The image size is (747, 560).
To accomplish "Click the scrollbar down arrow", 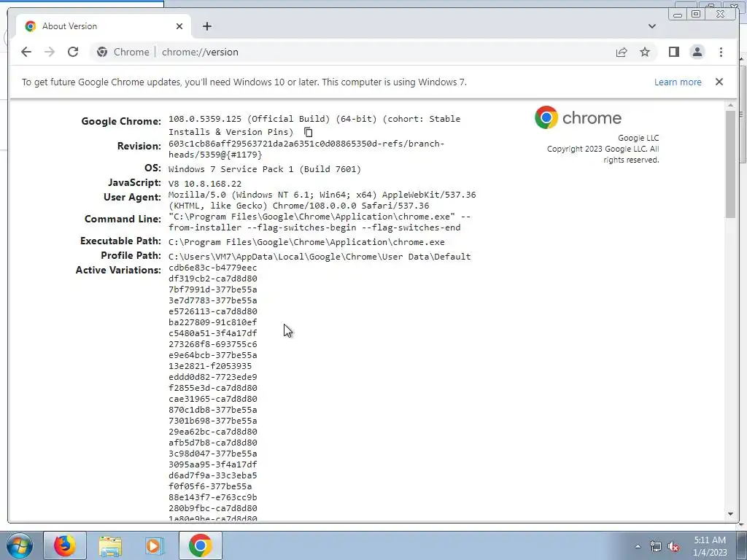I will pyautogui.click(x=730, y=514).
